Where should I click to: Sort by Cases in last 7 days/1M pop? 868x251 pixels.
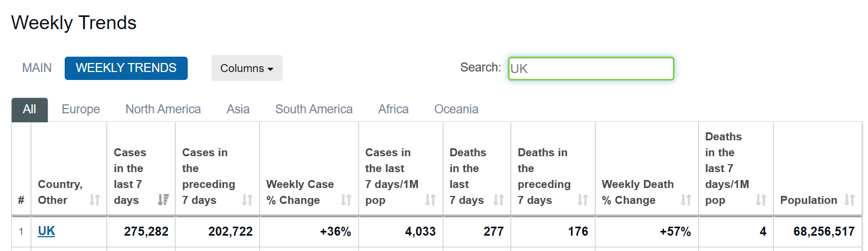click(430, 200)
